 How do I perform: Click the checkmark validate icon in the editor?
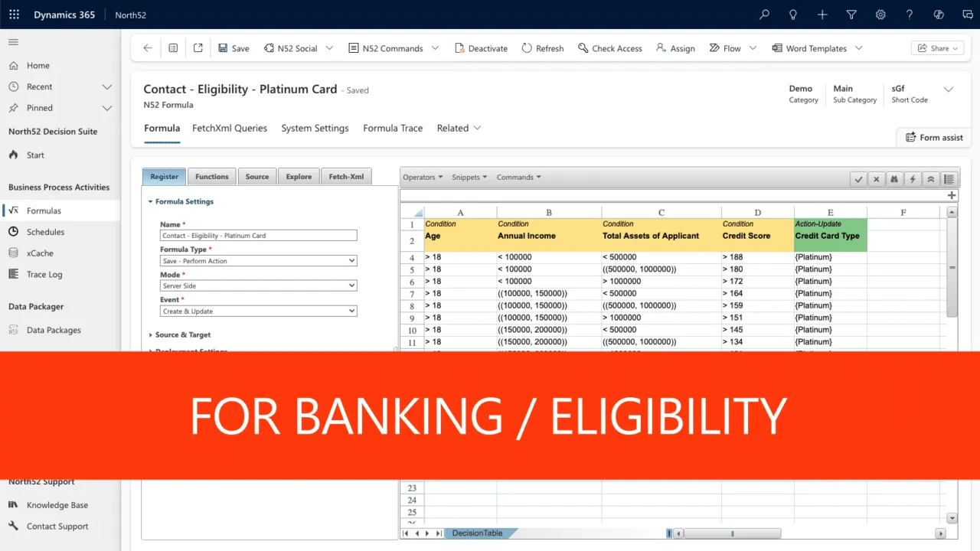[x=859, y=178]
